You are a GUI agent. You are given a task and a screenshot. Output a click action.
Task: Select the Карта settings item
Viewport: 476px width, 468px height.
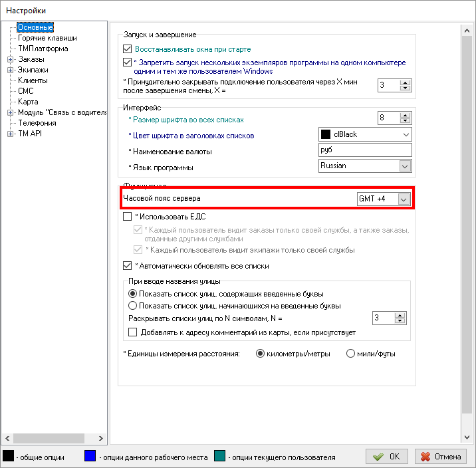[x=28, y=102]
